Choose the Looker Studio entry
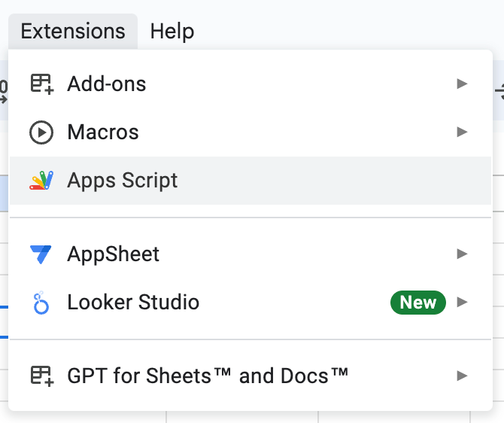The width and height of the screenshot is (504, 423). point(133,303)
